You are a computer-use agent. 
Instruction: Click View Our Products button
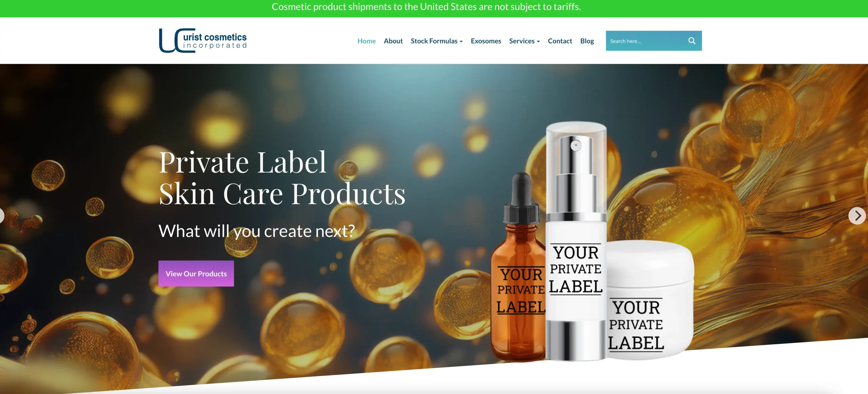196,273
